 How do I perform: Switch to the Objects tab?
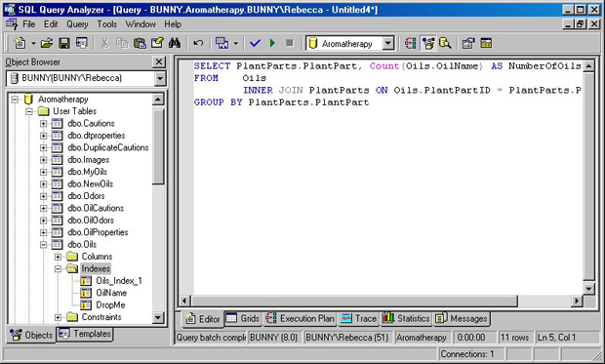(31, 335)
